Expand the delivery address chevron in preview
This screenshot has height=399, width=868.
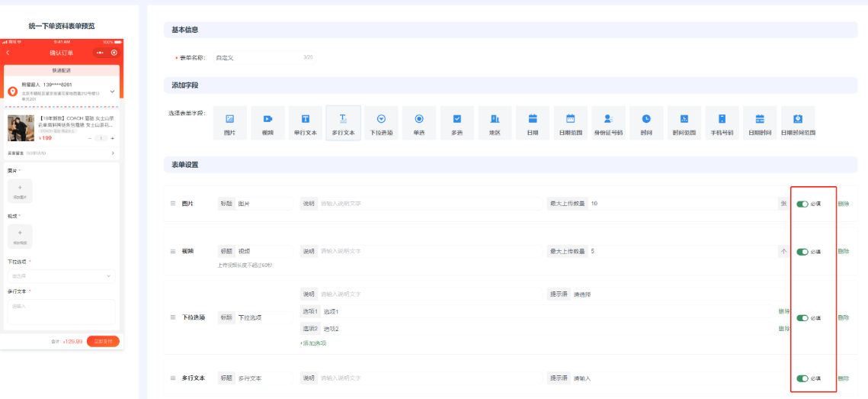click(113, 91)
